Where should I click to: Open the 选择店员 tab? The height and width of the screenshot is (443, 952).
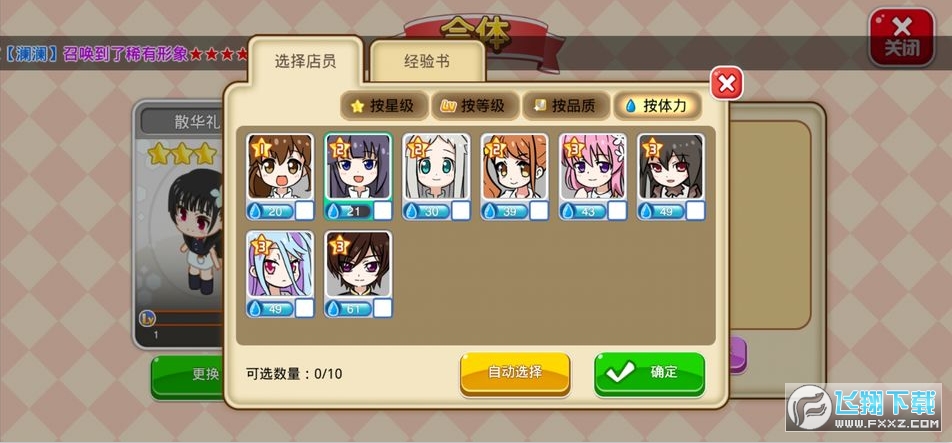coord(305,61)
